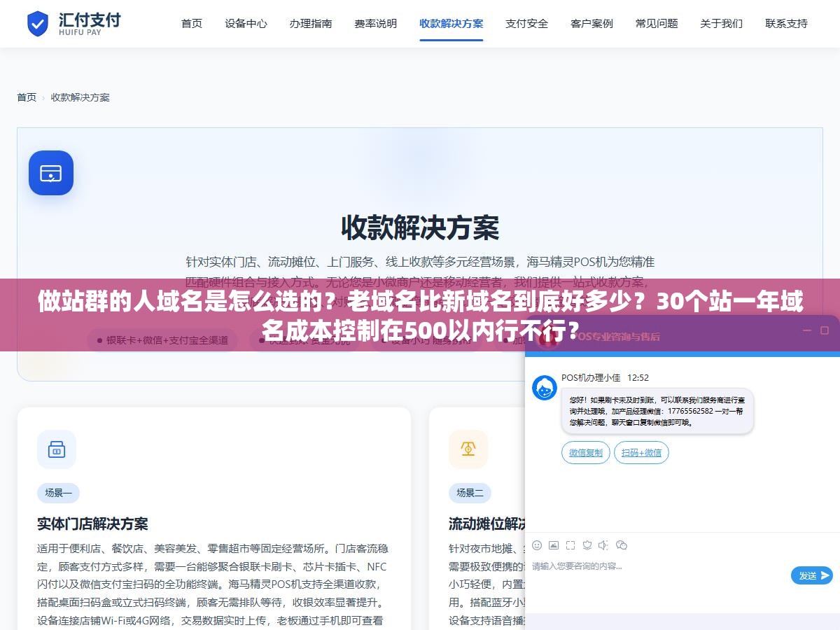Click the 场景一 store terminal icon
Viewport: 840px width, 630px height.
click(x=57, y=449)
